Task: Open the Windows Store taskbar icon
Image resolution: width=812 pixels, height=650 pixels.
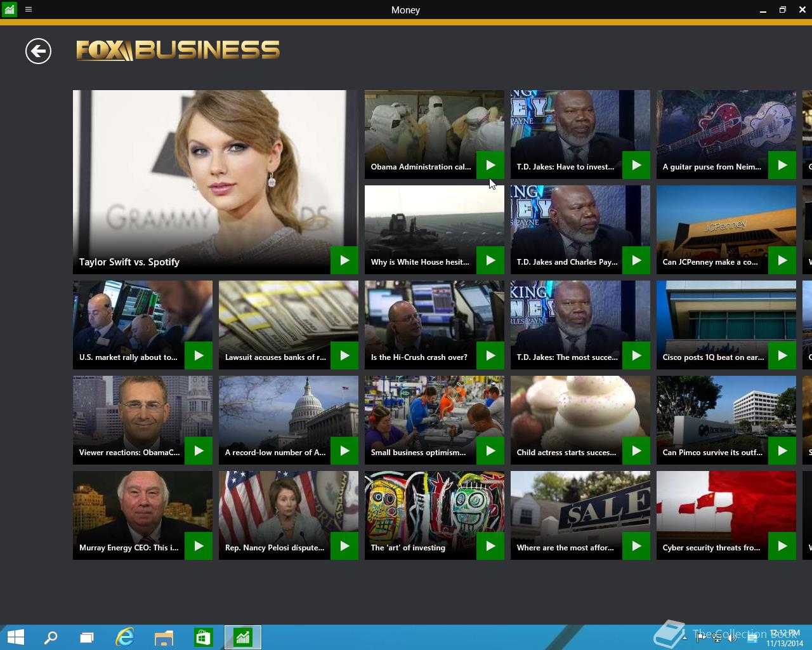Action: 203,637
